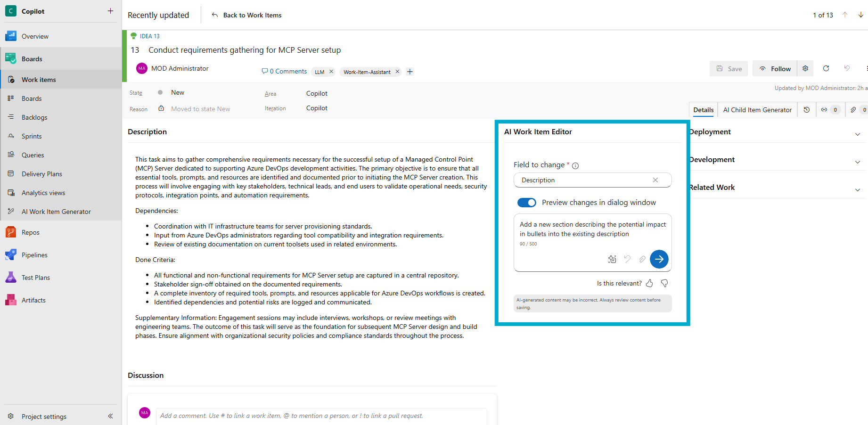Expand the Deployment section
Screen dimensions: 868x425
pyautogui.click(x=857, y=134)
